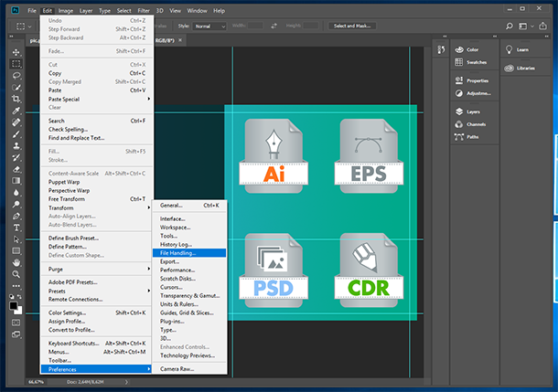Choose the Horizontal Type tool

(16, 227)
